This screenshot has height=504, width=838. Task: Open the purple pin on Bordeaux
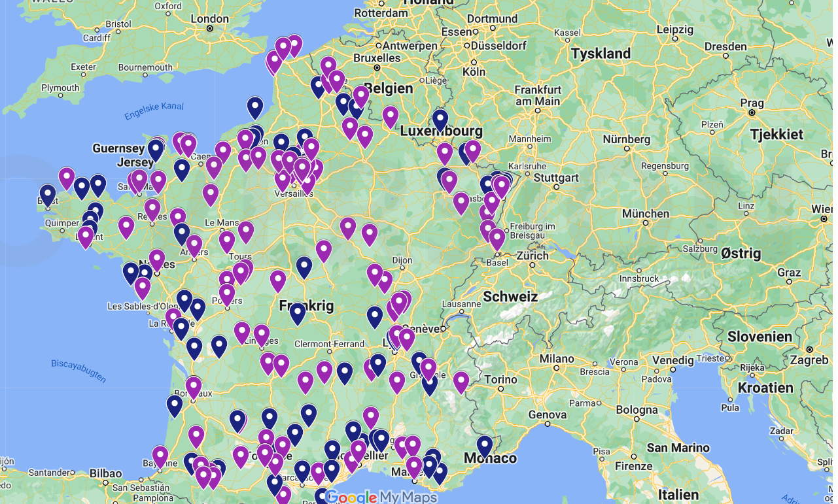[193, 386]
